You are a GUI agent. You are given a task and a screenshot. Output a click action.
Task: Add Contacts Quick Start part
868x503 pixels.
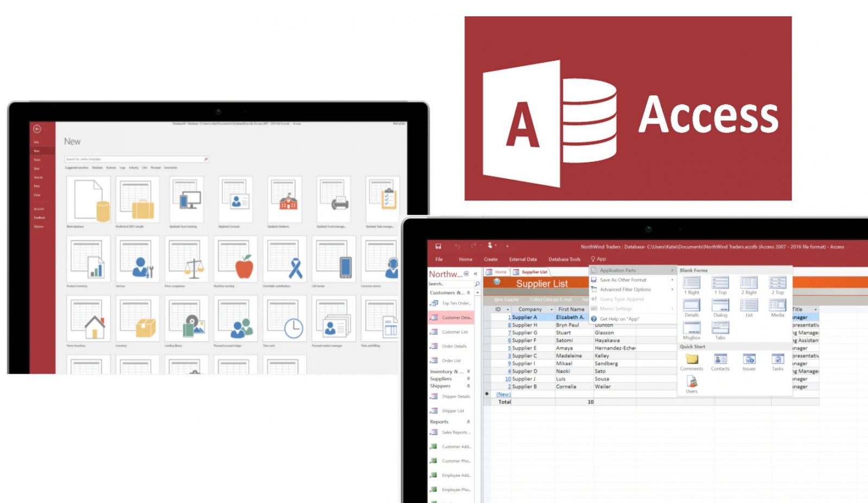720,362
